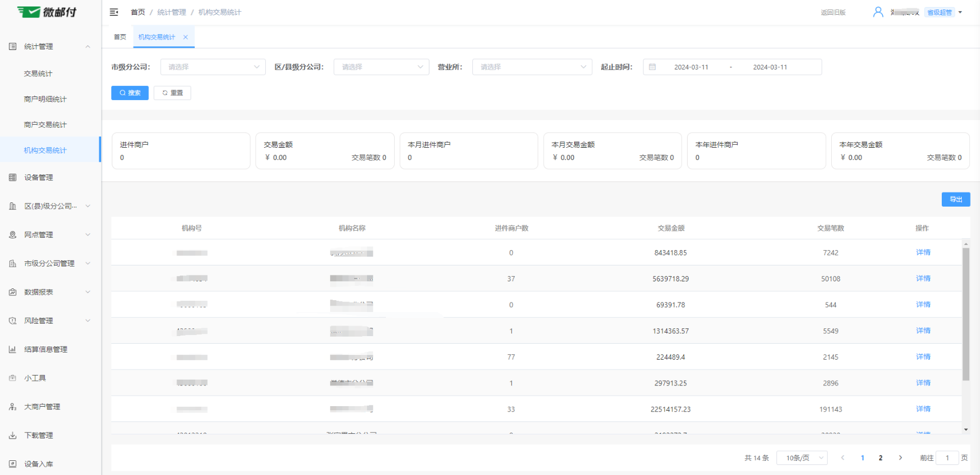Change the 10条/页 page size selector
Screen dimensions: 980x475
[802, 458]
